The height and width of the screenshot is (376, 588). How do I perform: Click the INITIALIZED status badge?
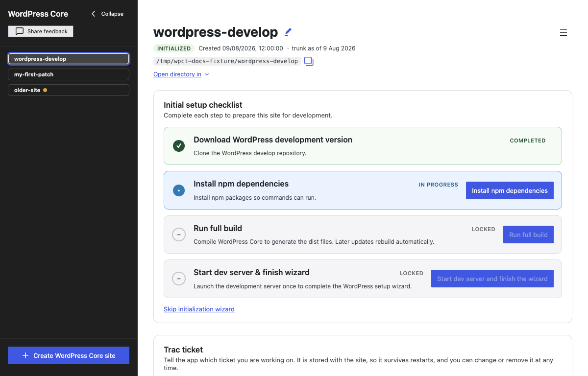point(174,48)
